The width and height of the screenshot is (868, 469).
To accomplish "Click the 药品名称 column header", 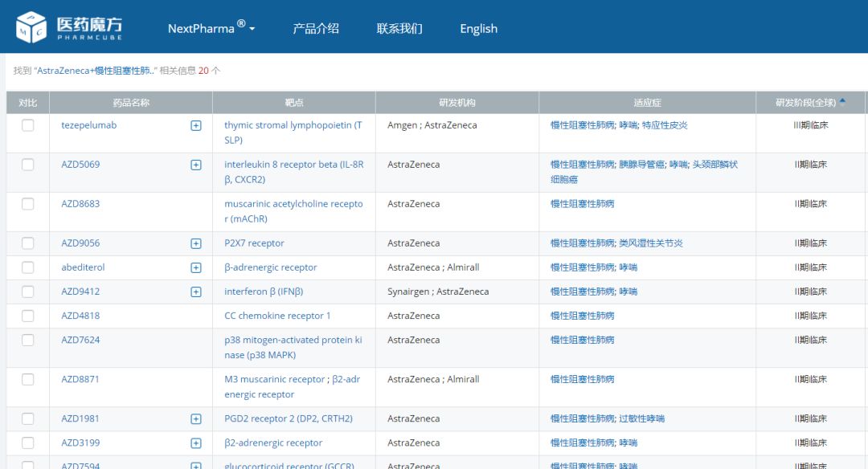I will [131, 102].
